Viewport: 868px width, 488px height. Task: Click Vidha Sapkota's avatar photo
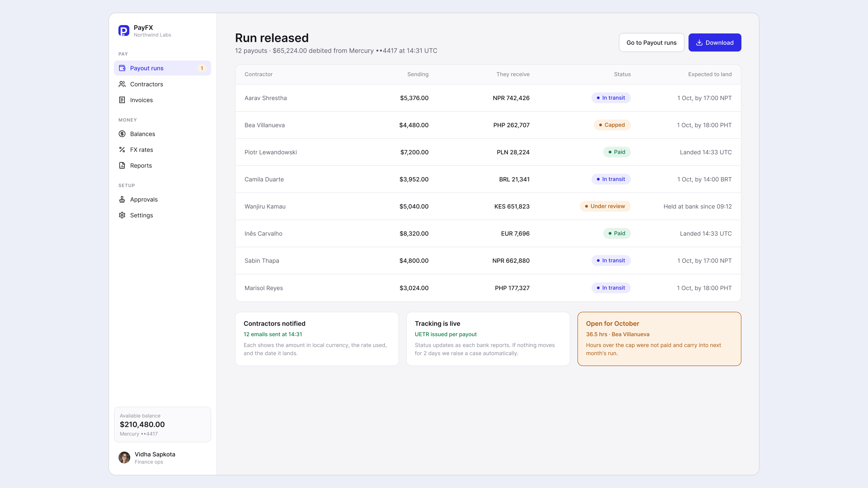pos(124,457)
